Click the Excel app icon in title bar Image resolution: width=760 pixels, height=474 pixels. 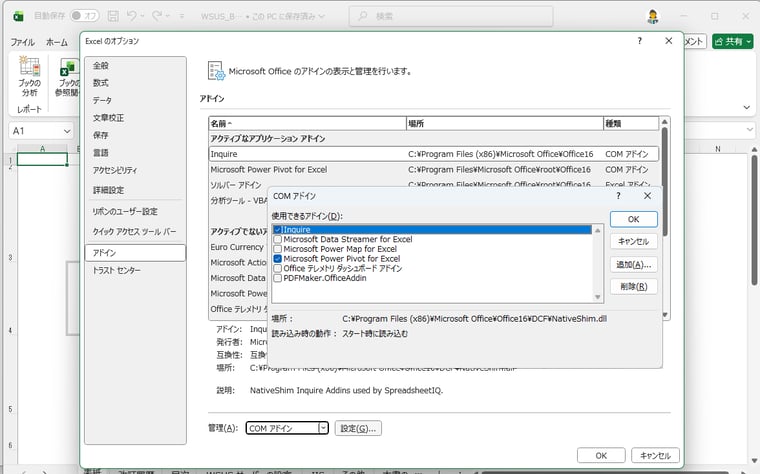point(18,16)
